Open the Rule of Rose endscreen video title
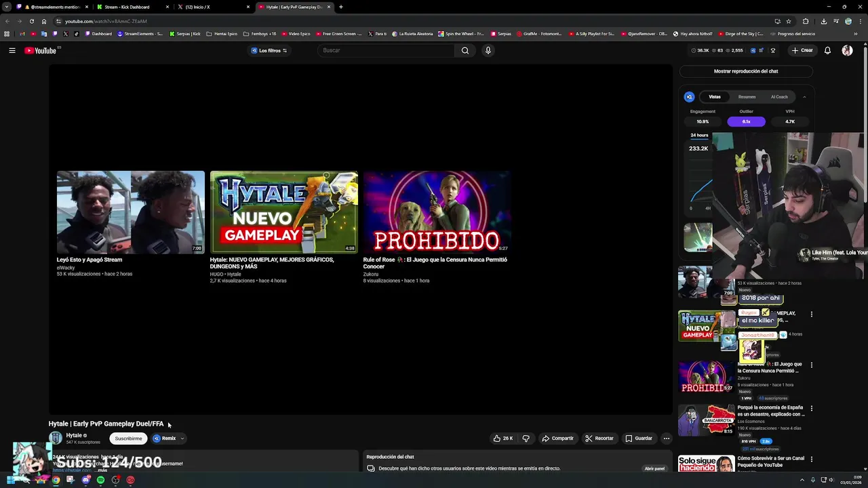Image resolution: width=868 pixels, height=488 pixels. 435,263
